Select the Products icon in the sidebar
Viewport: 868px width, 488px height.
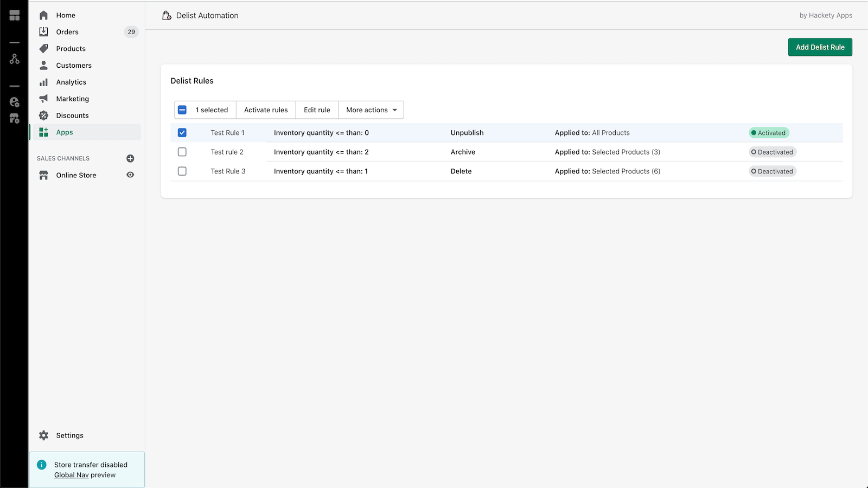click(43, 48)
